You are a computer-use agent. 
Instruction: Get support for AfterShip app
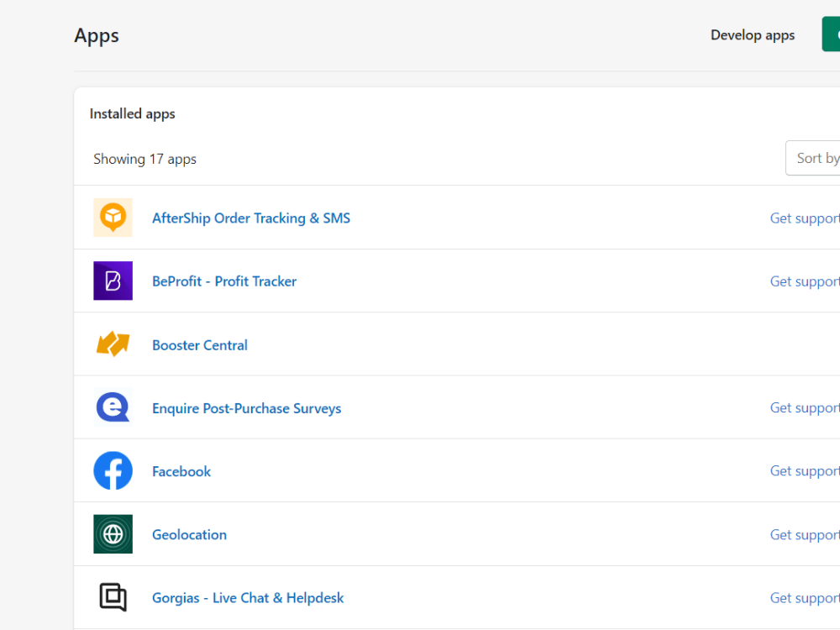(x=805, y=218)
